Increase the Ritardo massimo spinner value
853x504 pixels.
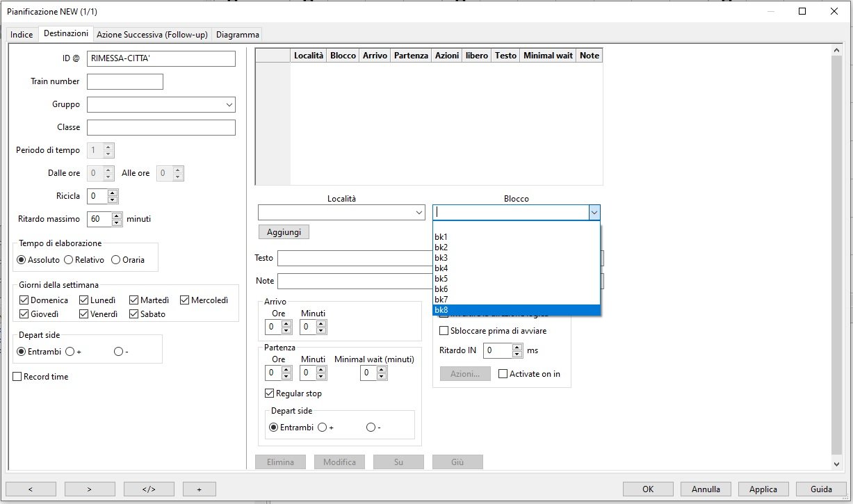pyautogui.click(x=115, y=216)
